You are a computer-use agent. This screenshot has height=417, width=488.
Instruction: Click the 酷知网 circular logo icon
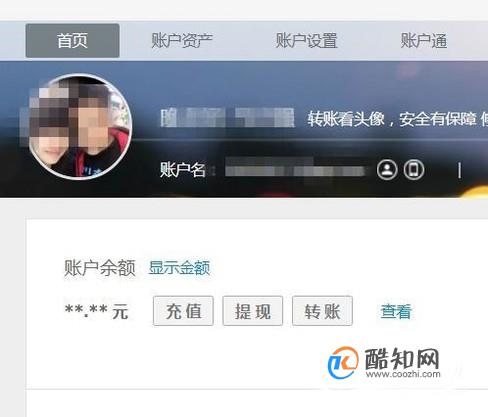pos(343,363)
